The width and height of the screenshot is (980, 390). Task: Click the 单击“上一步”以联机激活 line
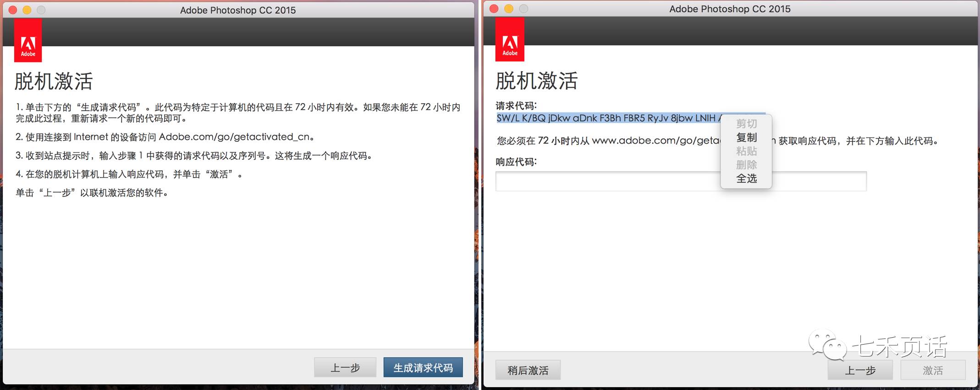click(93, 193)
